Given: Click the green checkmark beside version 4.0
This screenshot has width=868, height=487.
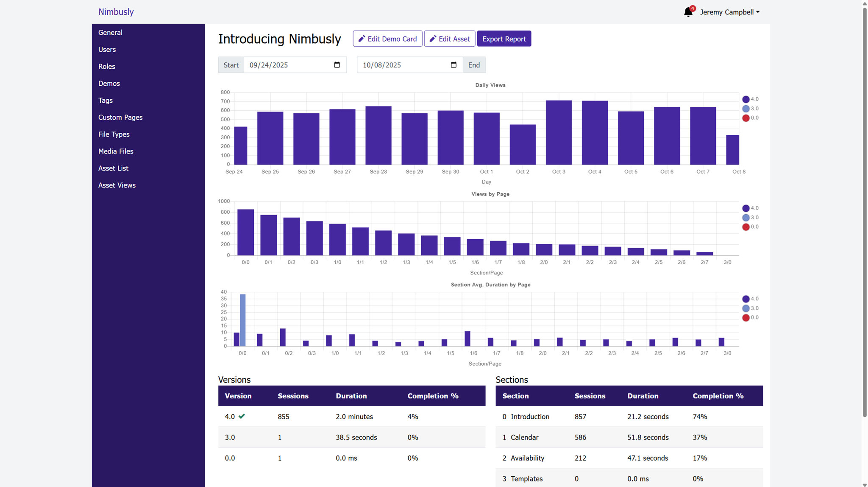Looking at the screenshot, I should (242, 416).
